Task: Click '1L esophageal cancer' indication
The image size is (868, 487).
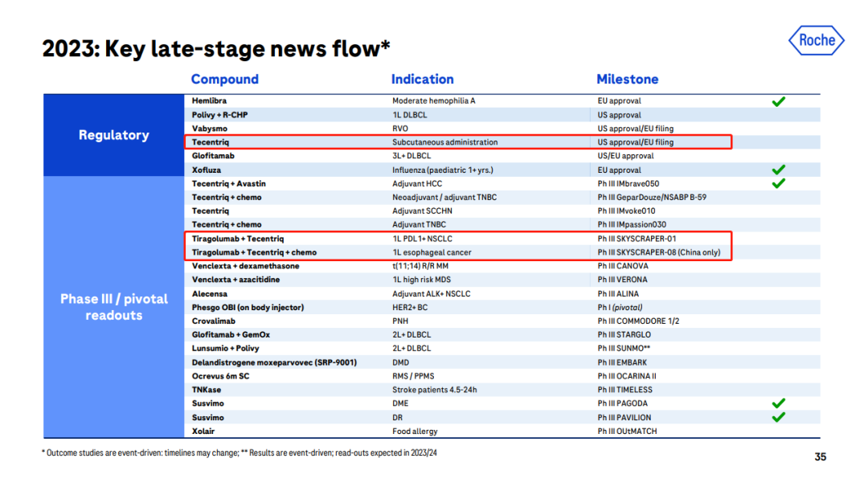Action: click(x=432, y=252)
